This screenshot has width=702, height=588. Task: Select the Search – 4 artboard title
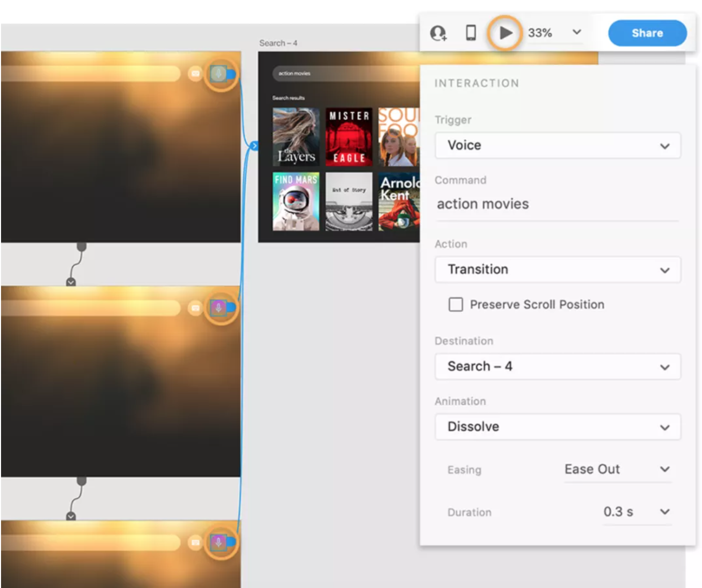(x=279, y=43)
